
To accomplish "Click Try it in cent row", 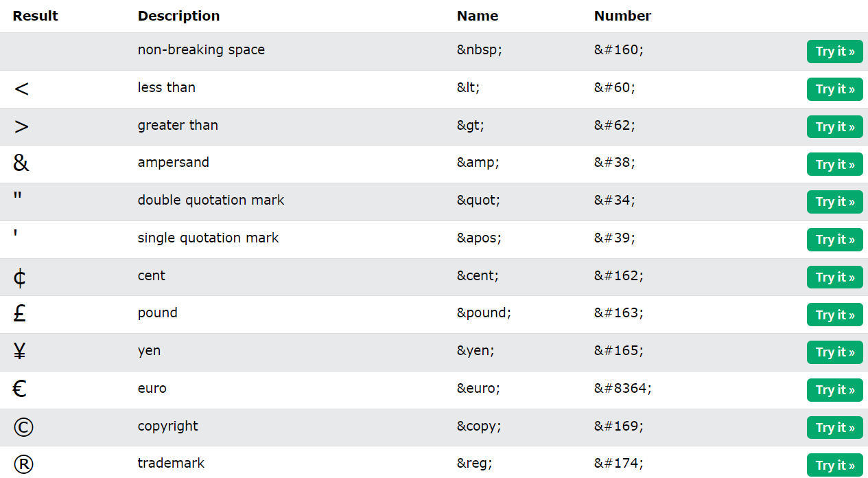I will [x=834, y=277].
